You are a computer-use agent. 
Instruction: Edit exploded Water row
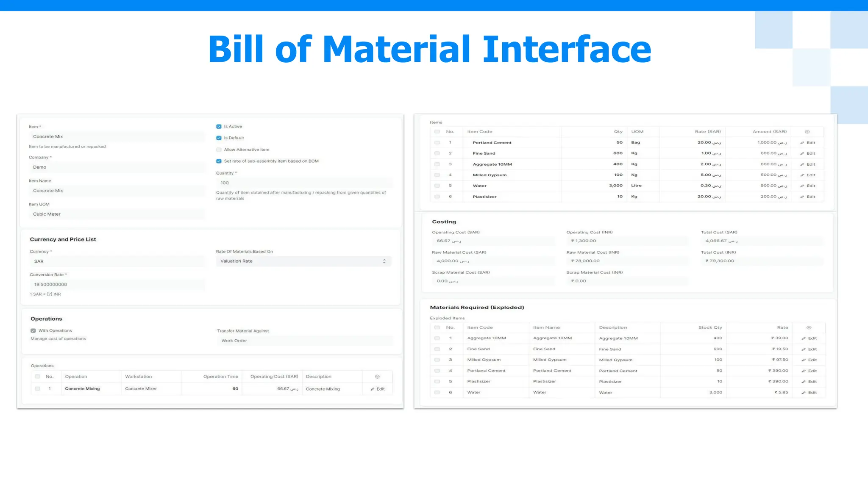pos(809,393)
